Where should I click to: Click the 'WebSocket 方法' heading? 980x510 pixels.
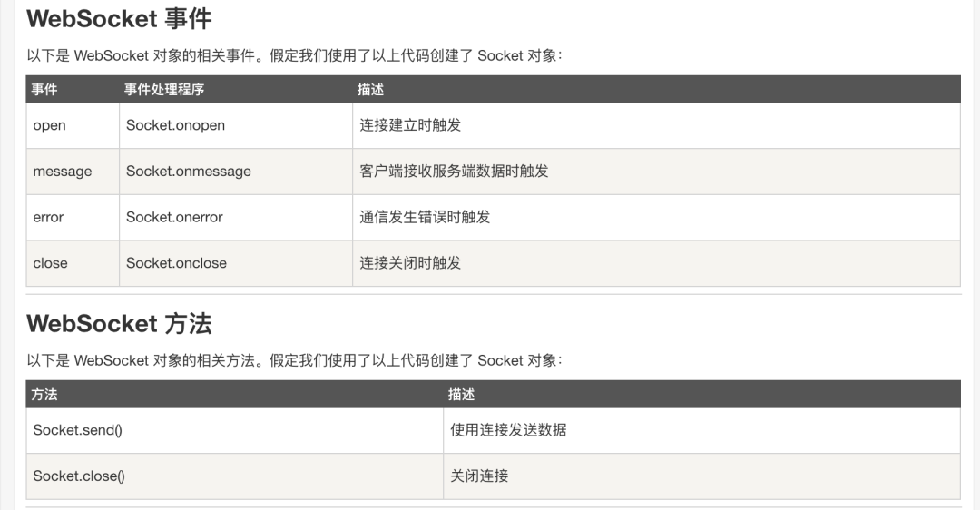[x=119, y=324]
